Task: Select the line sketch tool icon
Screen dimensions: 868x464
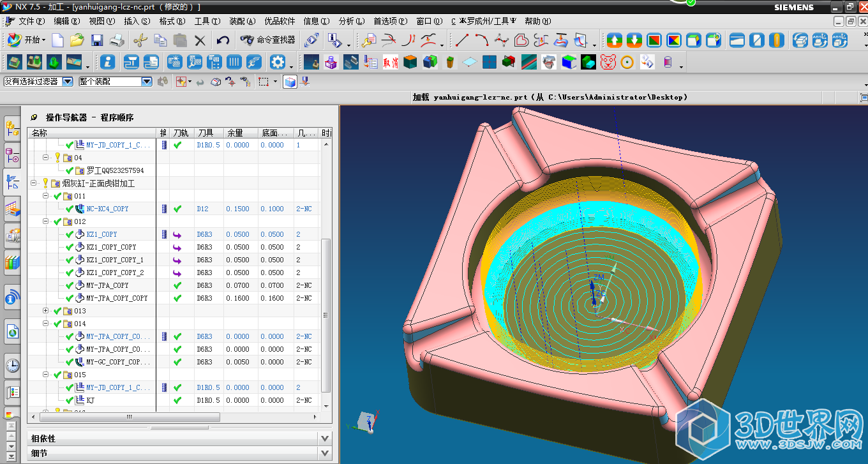Action: [x=462, y=40]
